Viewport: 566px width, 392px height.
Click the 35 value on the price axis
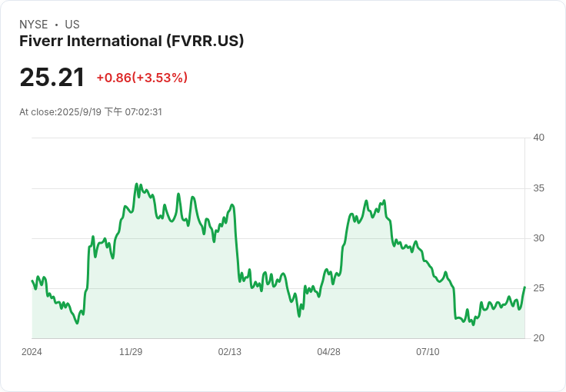click(x=538, y=188)
